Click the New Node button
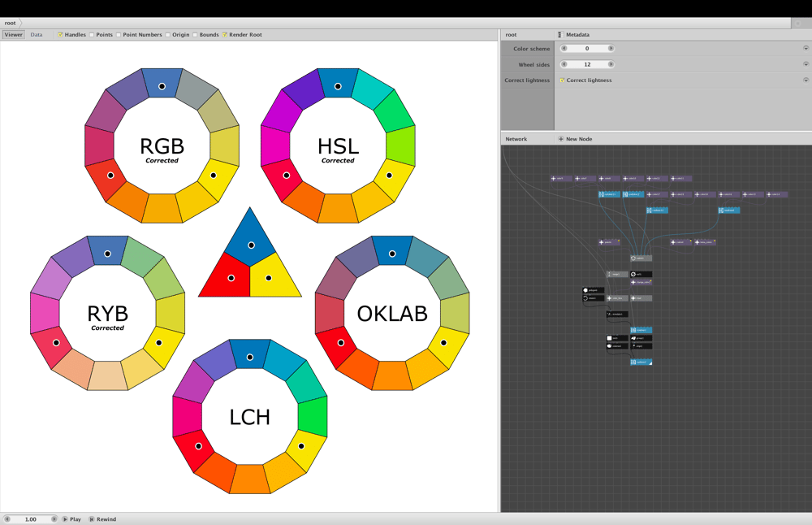The height and width of the screenshot is (525, 812). tap(576, 139)
